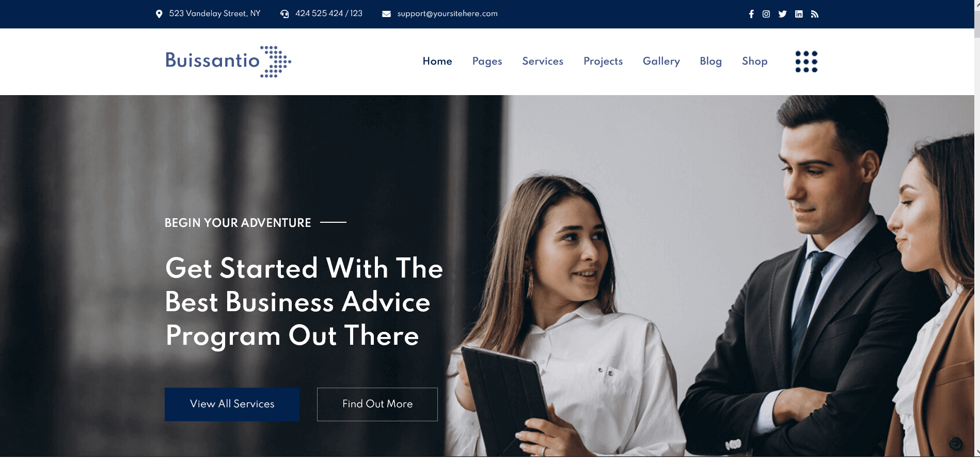Viewport: 980px width, 459px height.
Task: Select the Home menu item
Action: point(437,61)
